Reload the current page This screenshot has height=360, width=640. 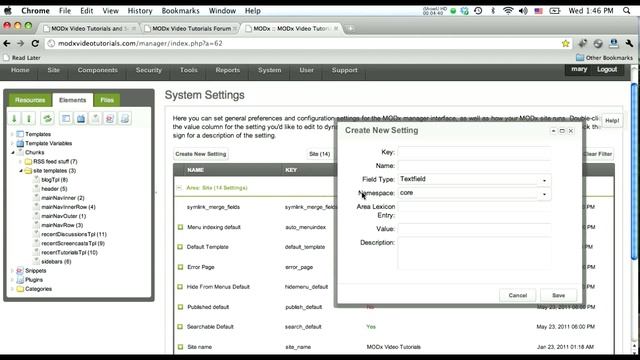(x=35, y=43)
